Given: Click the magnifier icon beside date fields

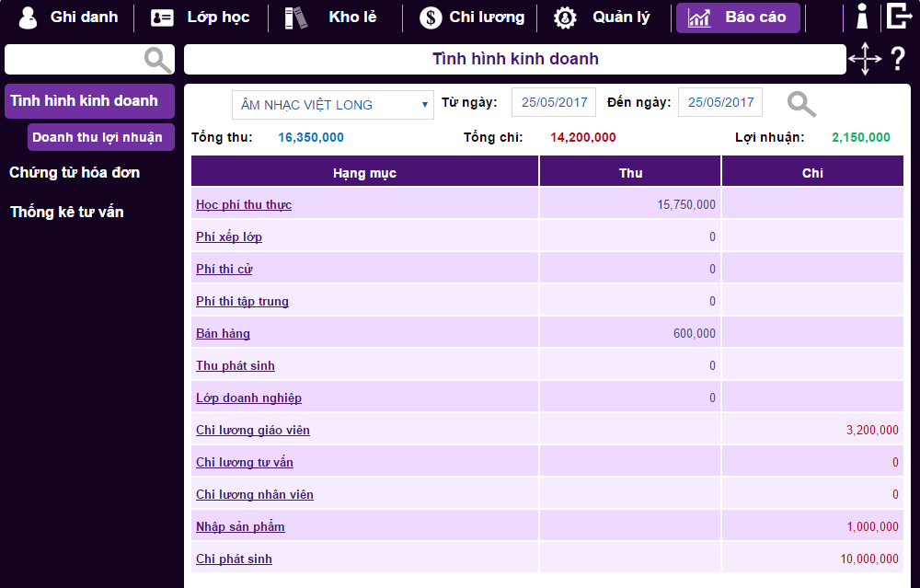Looking at the screenshot, I should (x=801, y=104).
